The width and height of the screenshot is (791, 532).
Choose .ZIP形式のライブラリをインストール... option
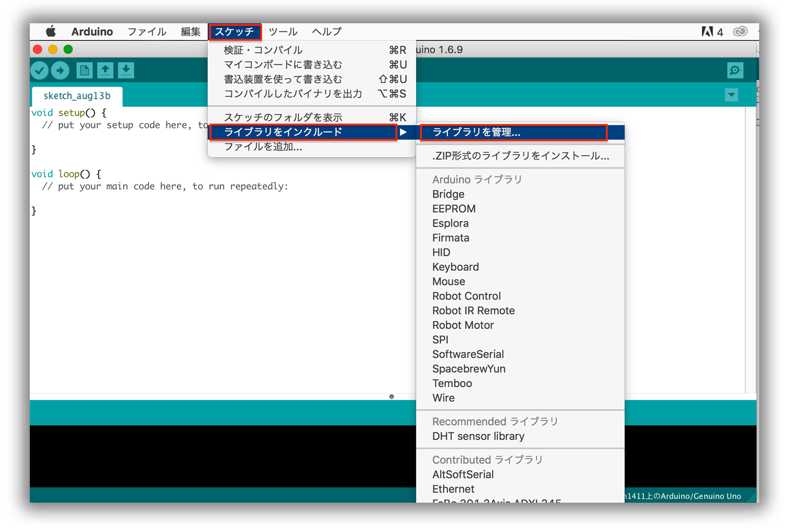coord(520,156)
